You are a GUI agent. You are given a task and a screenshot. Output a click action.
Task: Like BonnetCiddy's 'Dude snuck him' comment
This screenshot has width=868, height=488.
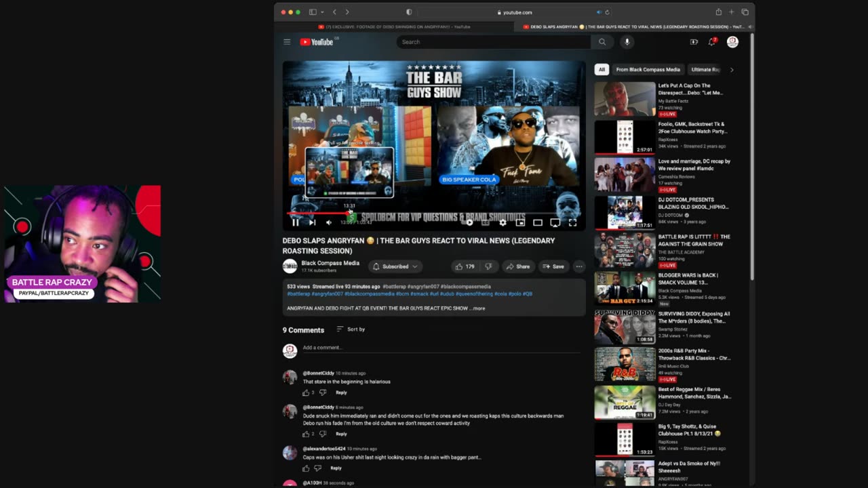pyautogui.click(x=306, y=434)
